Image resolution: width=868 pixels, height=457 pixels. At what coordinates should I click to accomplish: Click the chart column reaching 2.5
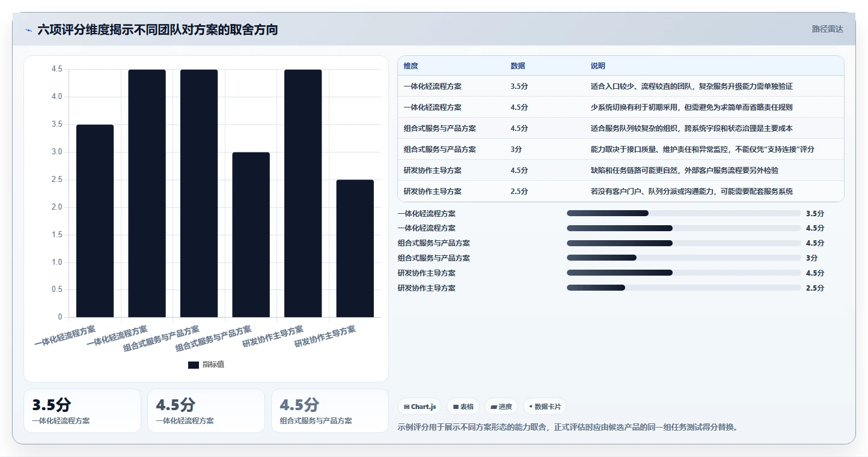point(355,249)
